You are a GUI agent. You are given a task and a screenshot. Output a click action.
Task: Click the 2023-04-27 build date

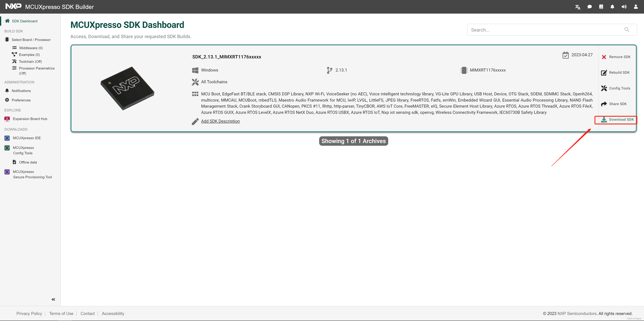point(582,55)
